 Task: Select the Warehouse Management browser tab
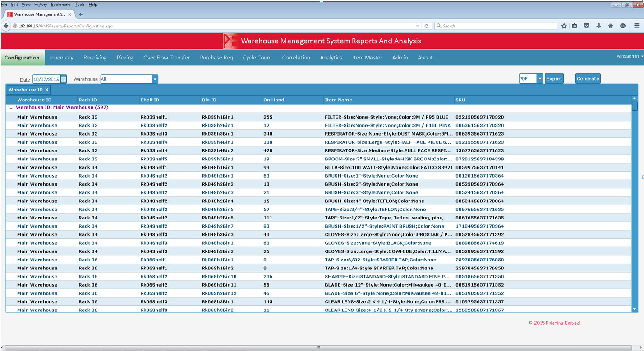click(39, 14)
